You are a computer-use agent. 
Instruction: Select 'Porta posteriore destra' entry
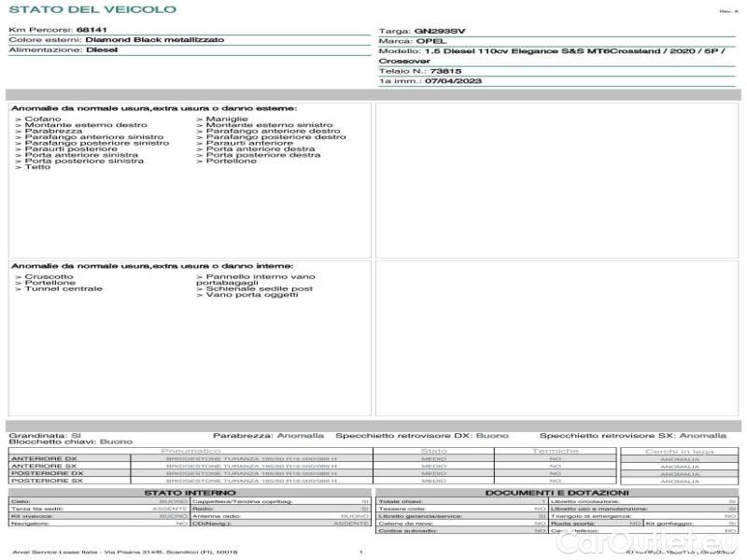pos(263,155)
